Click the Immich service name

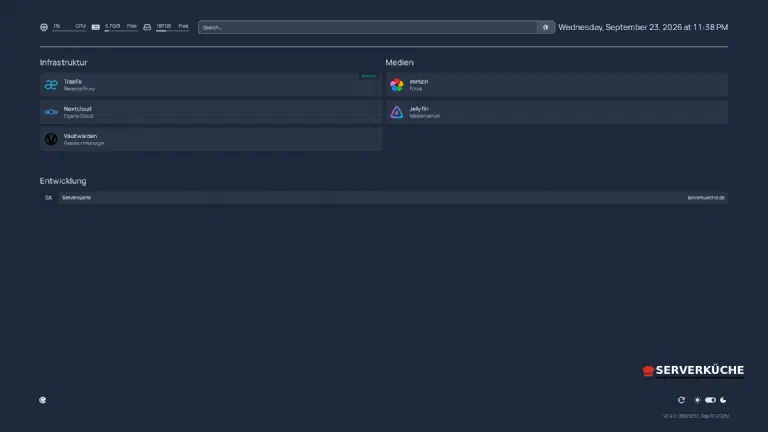419,82
